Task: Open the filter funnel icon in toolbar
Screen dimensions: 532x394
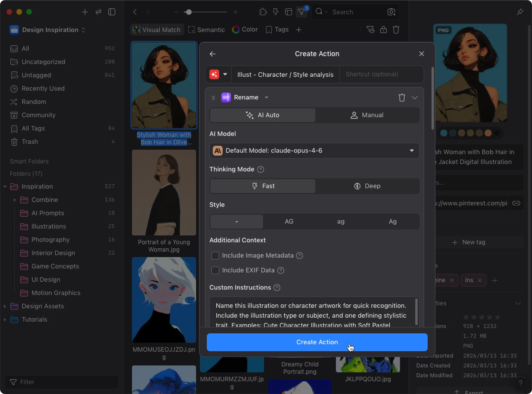Action: pos(301,12)
